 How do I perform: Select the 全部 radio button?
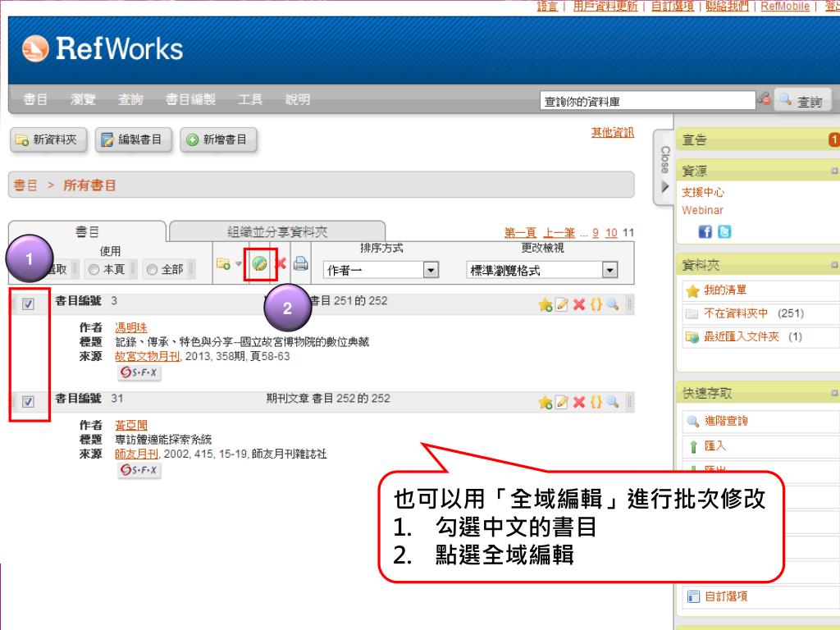click(152, 269)
